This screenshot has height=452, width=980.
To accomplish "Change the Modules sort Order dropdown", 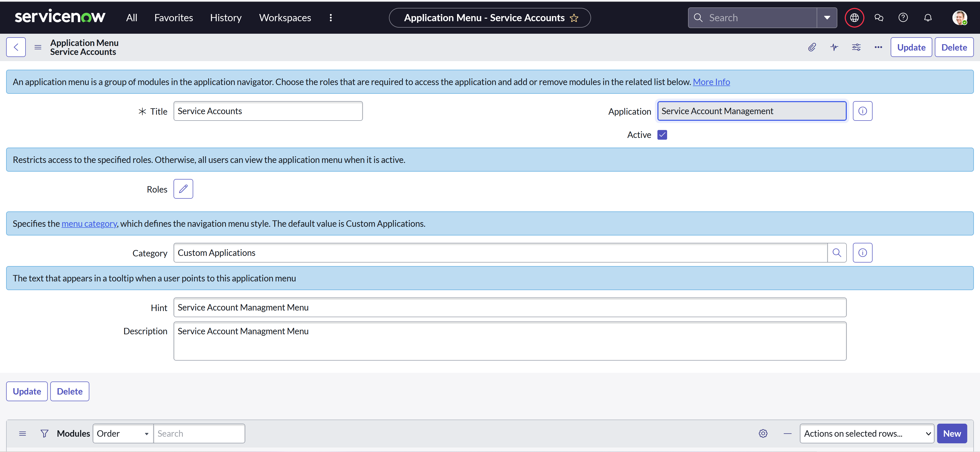I will pyautogui.click(x=122, y=433).
